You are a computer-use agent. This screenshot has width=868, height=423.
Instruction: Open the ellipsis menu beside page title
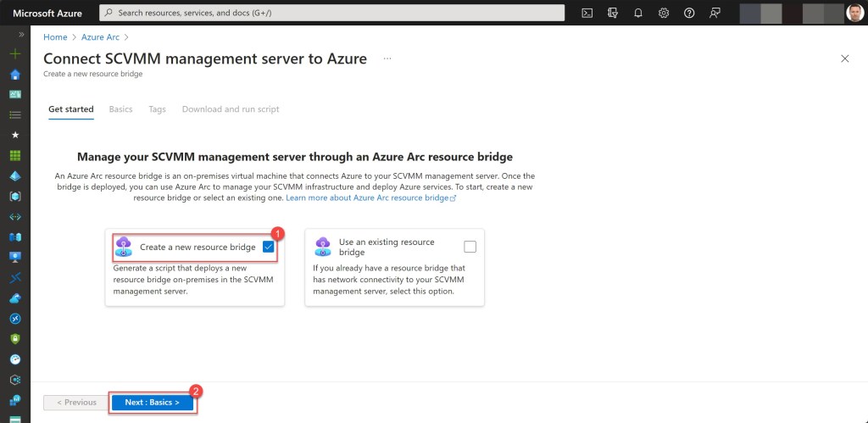coord(387,58)
